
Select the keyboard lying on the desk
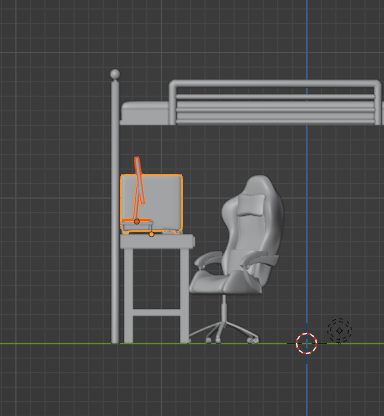click(172, 231)
